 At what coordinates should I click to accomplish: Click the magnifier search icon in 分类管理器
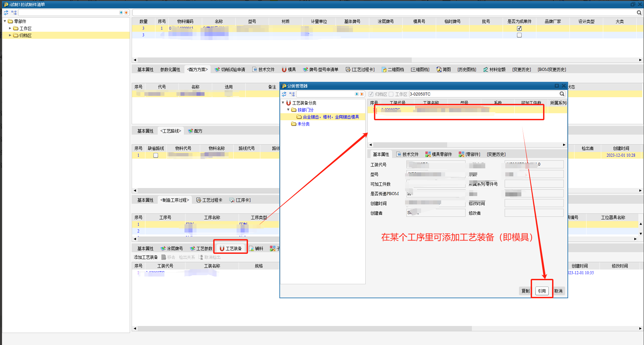tap(562, 94)
